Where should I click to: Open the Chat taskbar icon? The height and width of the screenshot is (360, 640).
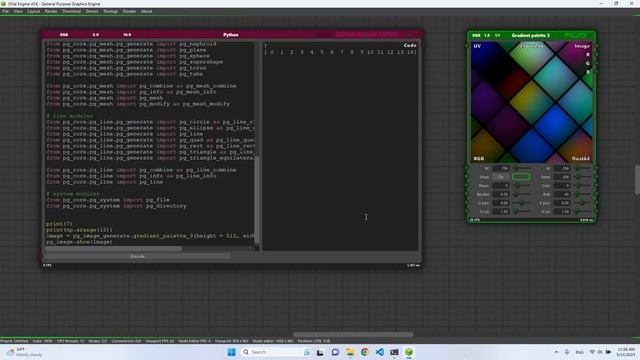[x=335, y=352]
